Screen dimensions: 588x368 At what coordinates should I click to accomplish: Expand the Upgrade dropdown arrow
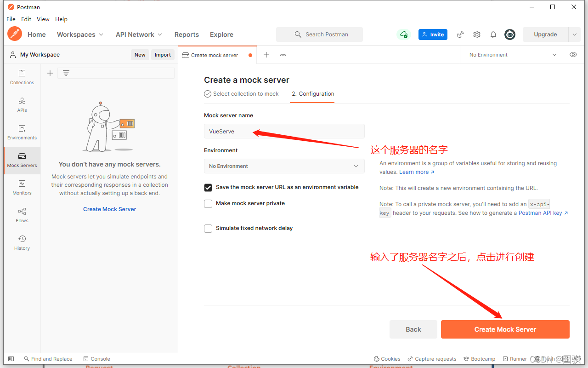pos(575,34)
